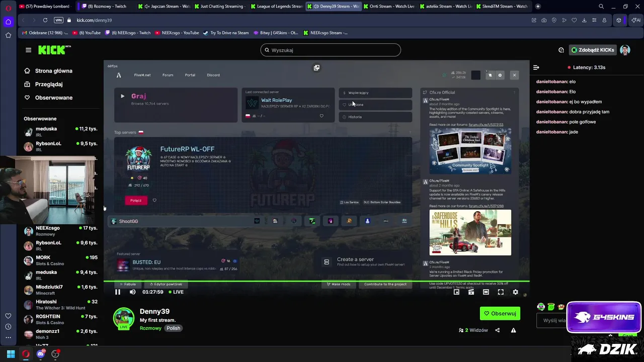This screenshot has width=644, height=362.
Task: Open Mlodziutki7 Minecraft channel
Action: click(60, 290)
